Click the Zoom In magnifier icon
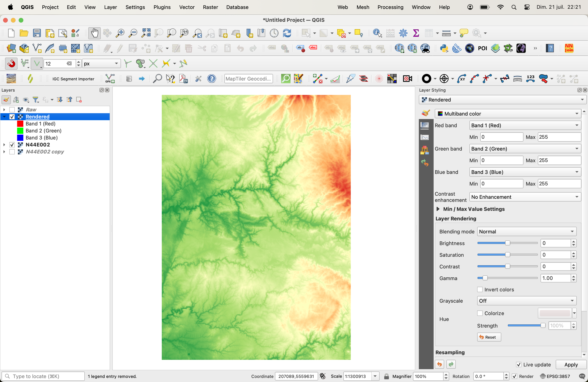The image size is (588, 382). (120, 33)
